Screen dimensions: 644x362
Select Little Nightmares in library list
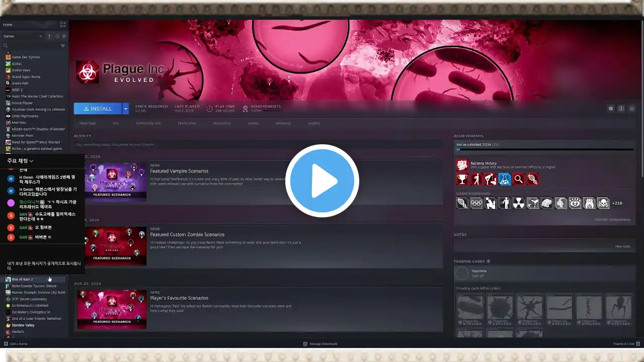pyautogui.click(x=25, y=116)
